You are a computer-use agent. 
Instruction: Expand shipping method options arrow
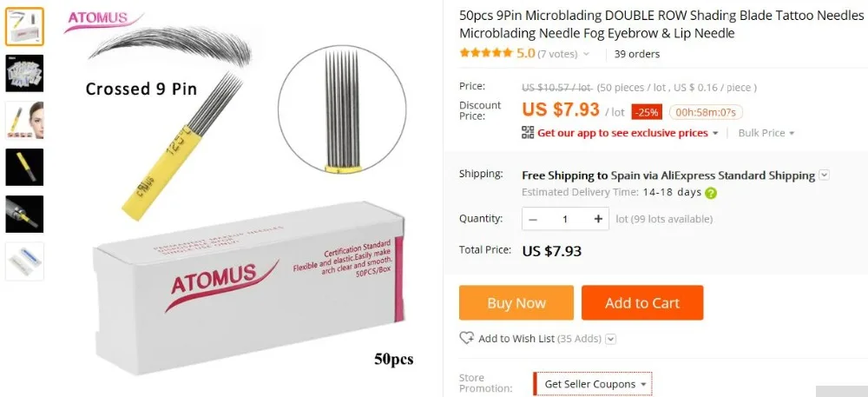[825, 175]
